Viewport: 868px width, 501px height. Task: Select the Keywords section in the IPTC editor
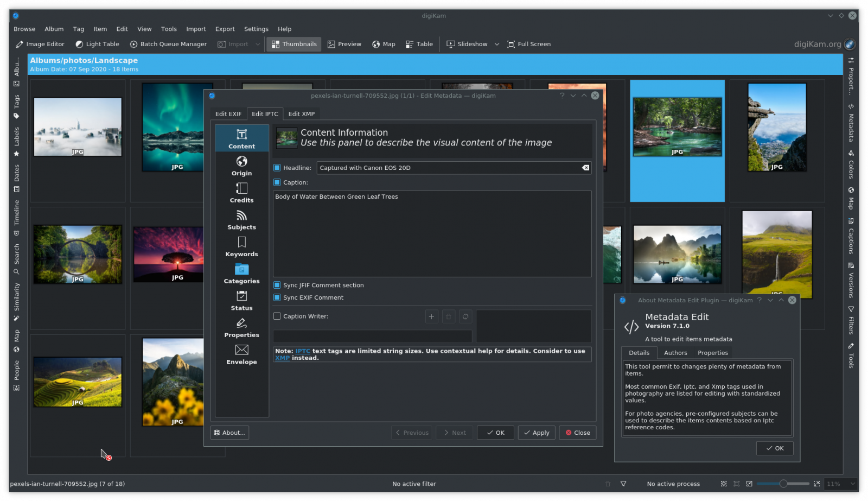[x=241, y=248]
